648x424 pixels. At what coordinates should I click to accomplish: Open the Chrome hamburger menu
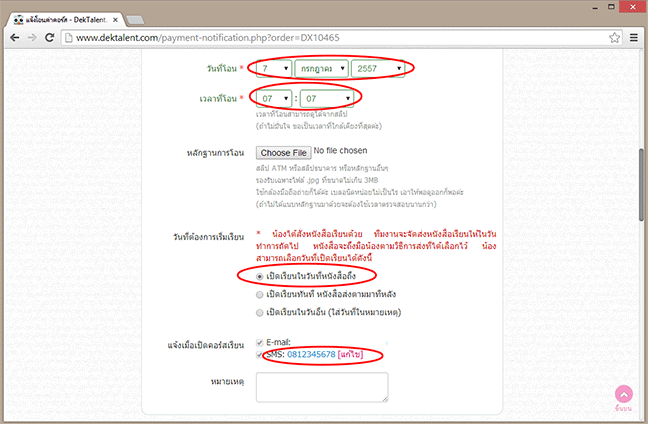633,38
